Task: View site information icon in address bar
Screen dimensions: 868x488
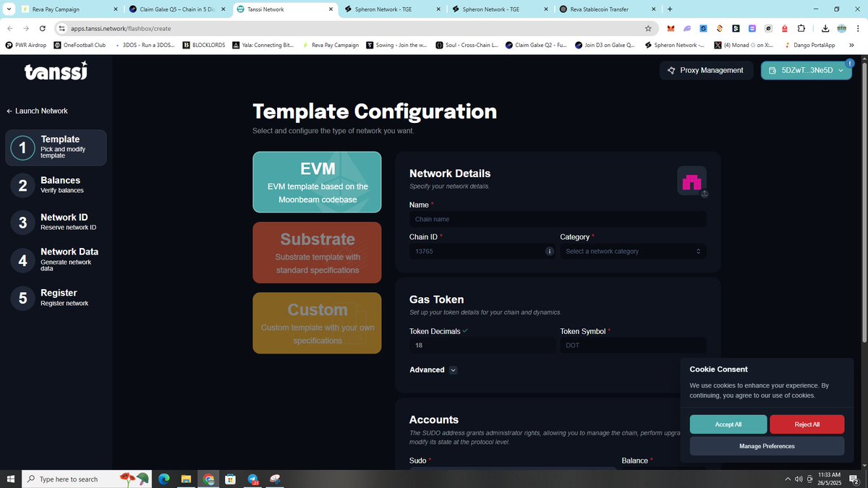Action: click(x=64, y=28)
